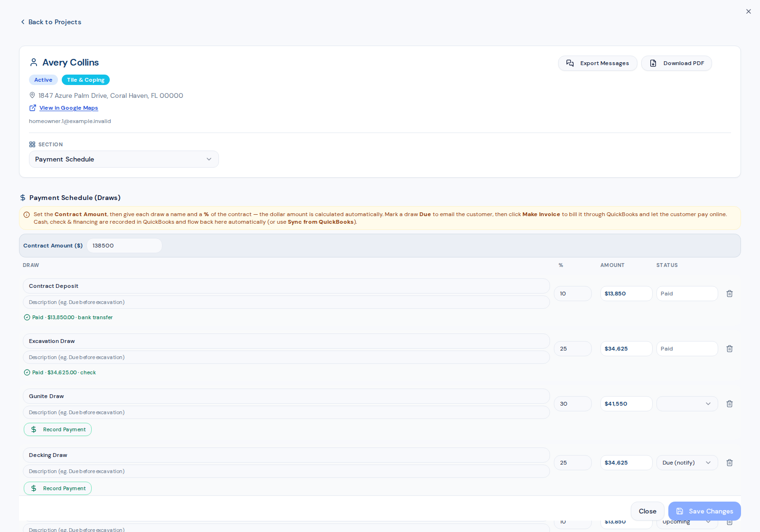760x532 pixels.
Task: Delete the Excavation Draw with trash icon
Action: (x=730, y=349)
